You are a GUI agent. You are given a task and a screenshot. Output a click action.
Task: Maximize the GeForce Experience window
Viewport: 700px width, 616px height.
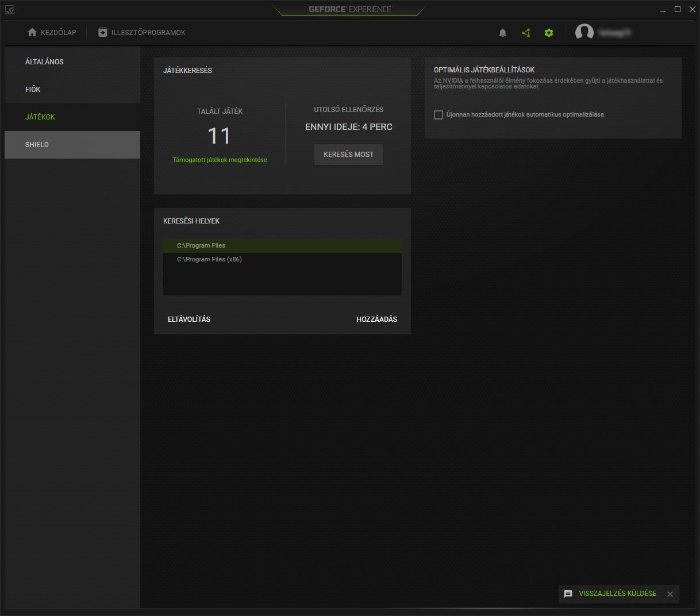678,9
